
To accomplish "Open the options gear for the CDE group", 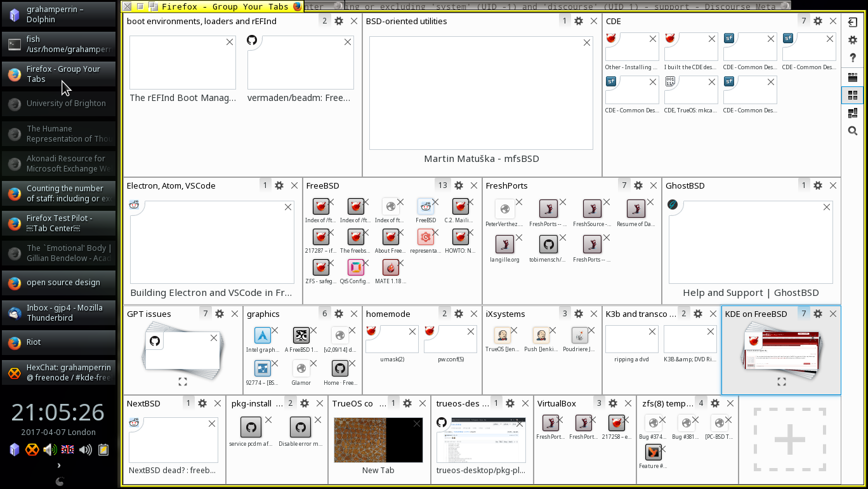I will point(818,21).
